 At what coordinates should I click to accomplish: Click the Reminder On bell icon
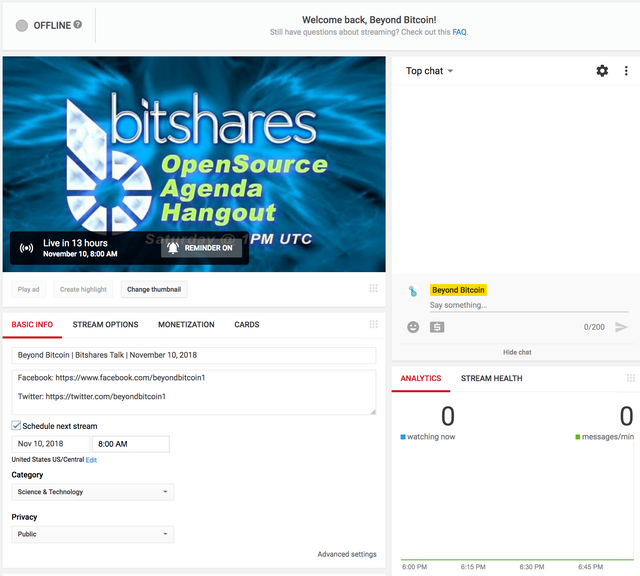point(173,248)
